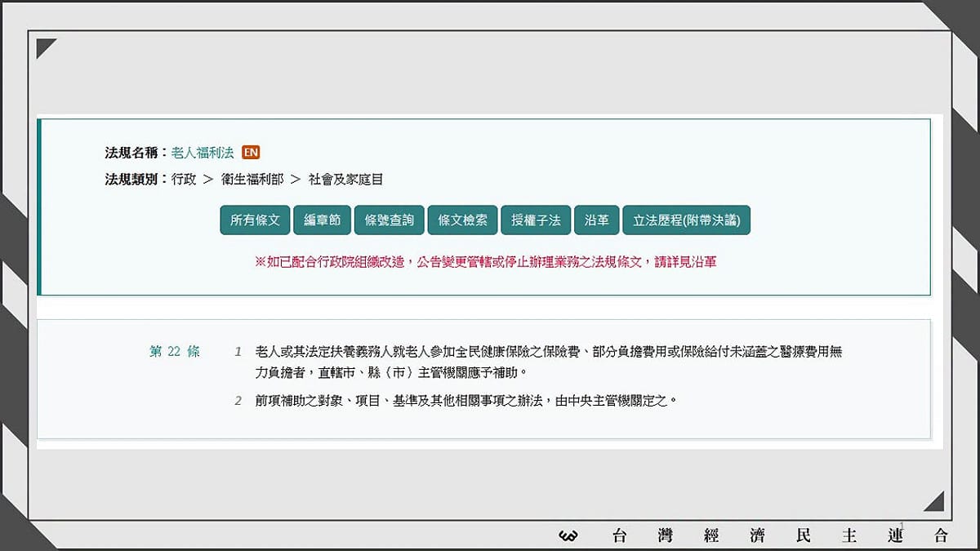The height and width of the screenshot is (551, 980).
Task: Click paragraph 1 text about 全民健康保險之保險費
Action: pos(548,362)
